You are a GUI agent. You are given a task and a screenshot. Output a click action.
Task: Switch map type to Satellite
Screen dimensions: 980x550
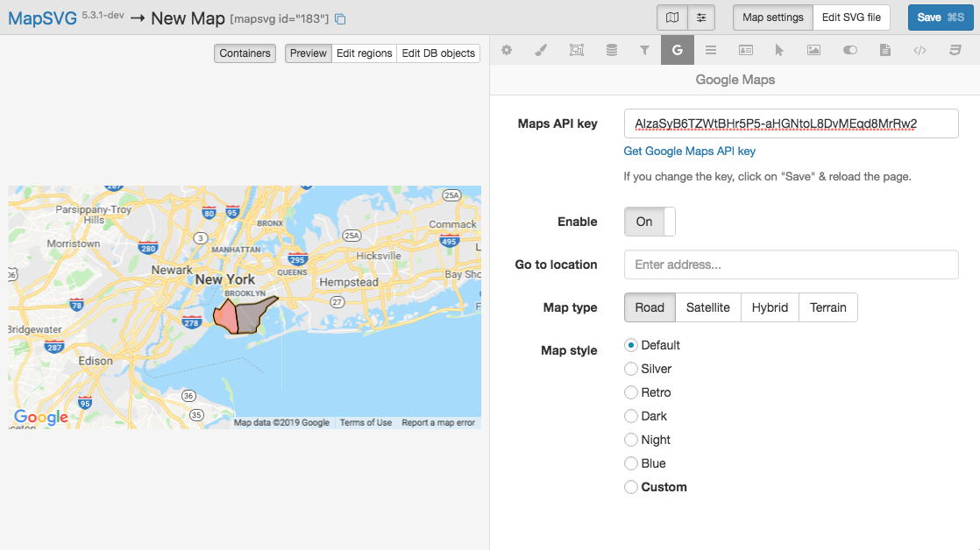coord(708,307)
